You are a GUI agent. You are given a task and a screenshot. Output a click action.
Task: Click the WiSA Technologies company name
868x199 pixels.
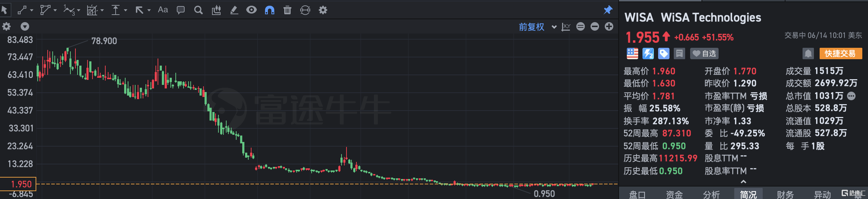(711, 17)
